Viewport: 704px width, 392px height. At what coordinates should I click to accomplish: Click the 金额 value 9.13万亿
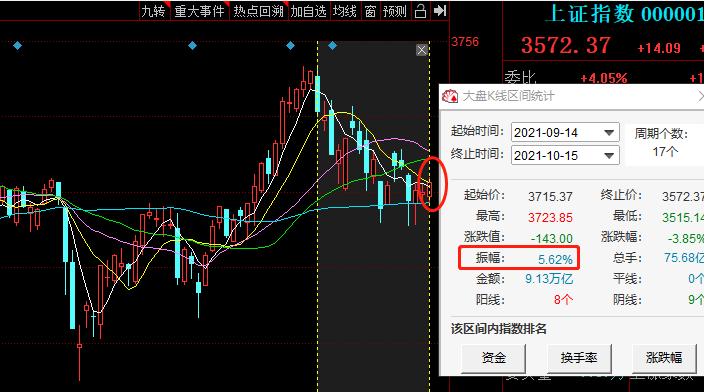click(549, 279)
